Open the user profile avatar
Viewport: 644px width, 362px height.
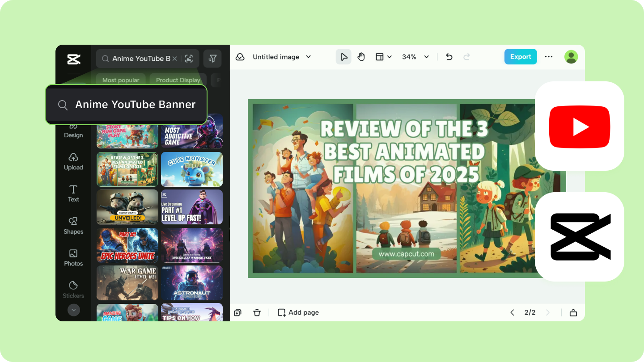(571, 57)
